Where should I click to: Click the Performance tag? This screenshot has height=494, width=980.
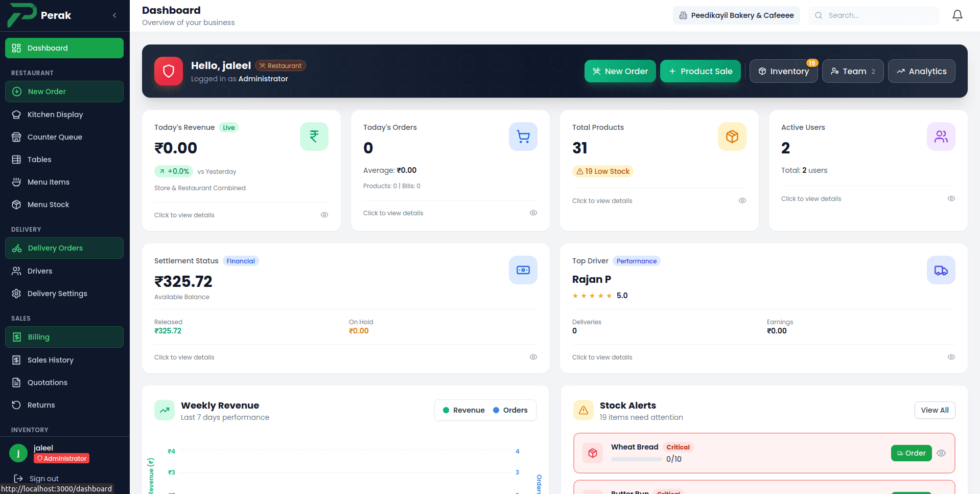pyautogui.click(x=637, y=261)
